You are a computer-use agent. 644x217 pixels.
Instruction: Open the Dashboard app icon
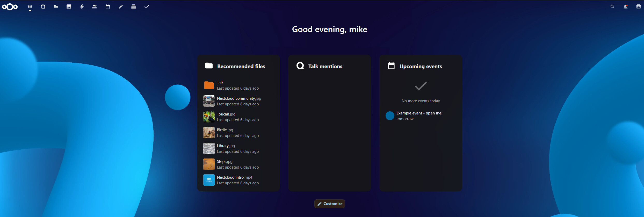pos(30,7)
